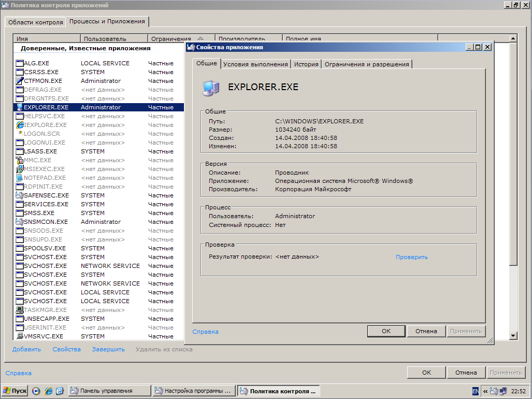Click the Завершить link below the list
Screen dimensions: 532x399
point(108,349)
